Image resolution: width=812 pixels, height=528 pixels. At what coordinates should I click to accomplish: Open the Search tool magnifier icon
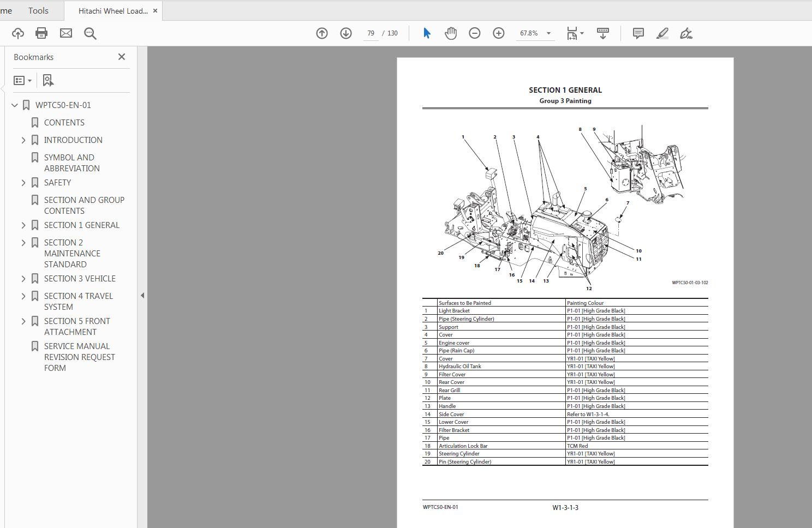click(90, 33)
